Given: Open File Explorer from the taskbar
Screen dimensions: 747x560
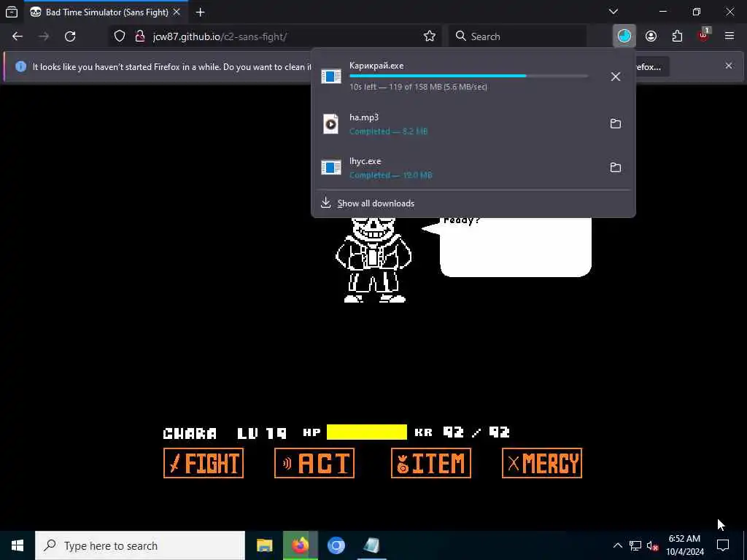Looking at the screenshot, I should pos(264,545).
